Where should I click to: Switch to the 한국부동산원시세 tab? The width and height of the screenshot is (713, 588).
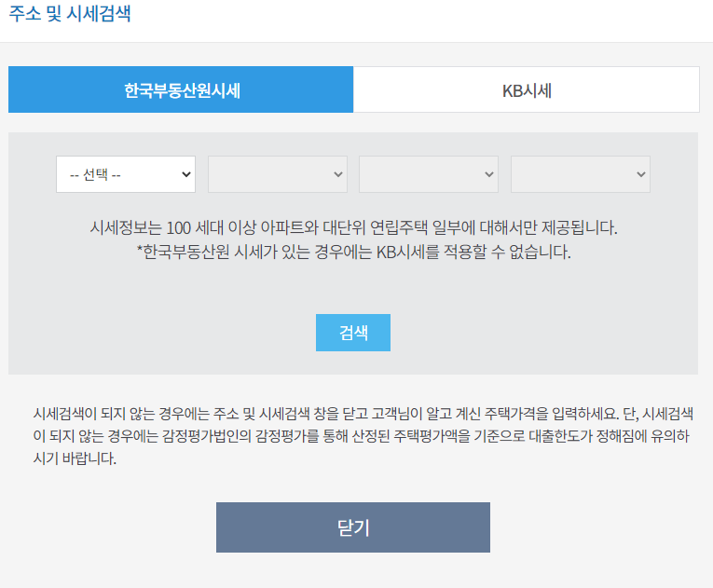click(181, 89)
